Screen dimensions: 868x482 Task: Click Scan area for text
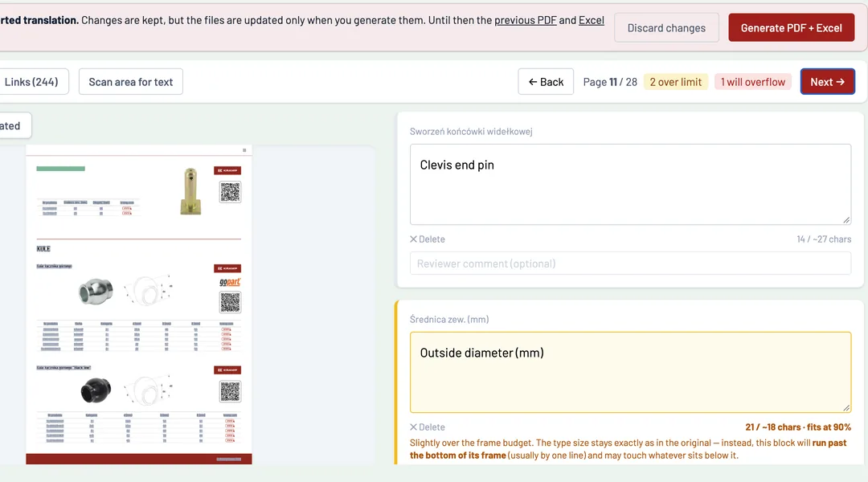[131, 82]
